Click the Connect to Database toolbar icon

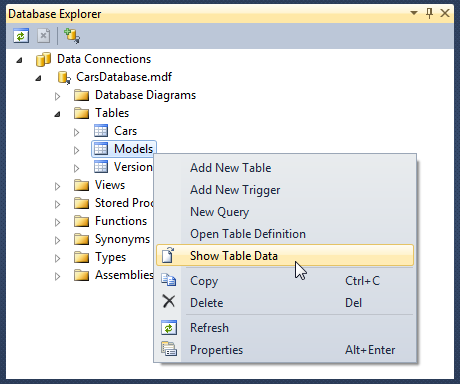point(72,36)
